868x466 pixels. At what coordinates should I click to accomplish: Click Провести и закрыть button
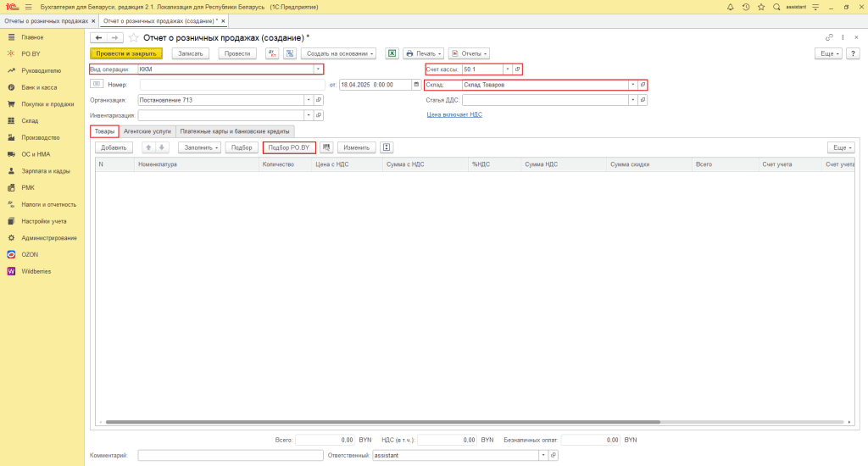126,53
